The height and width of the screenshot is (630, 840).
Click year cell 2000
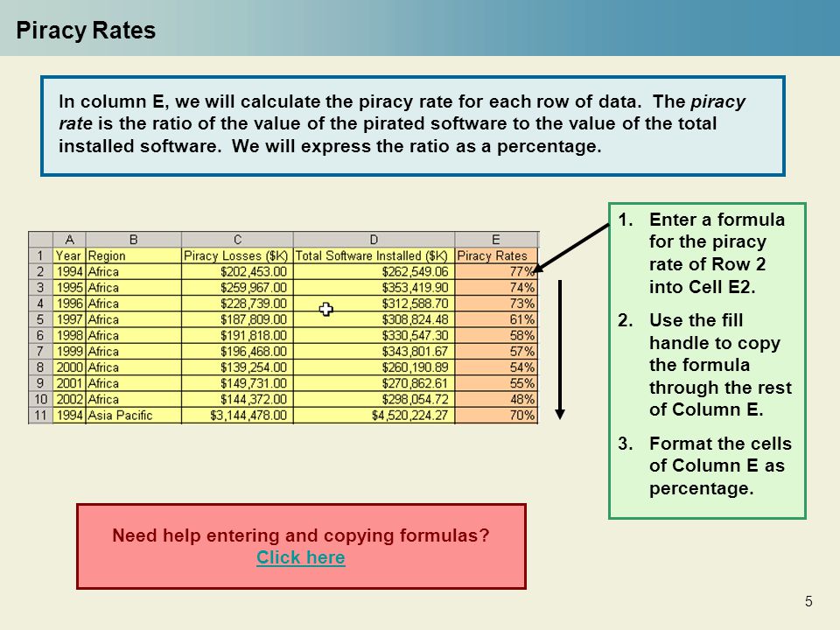(x=69, y=367)
